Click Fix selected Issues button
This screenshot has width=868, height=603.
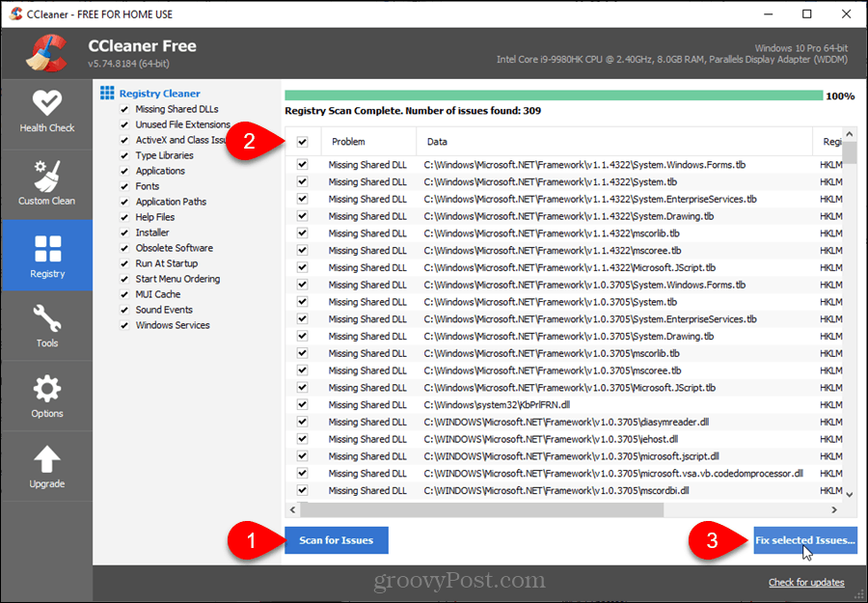(805, 540)
